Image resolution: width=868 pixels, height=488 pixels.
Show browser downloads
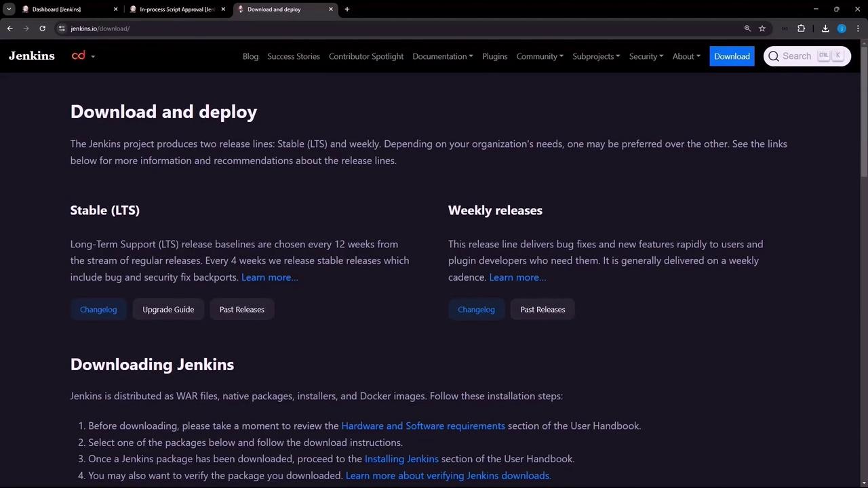pyautogui.click(x=825, y=28)
